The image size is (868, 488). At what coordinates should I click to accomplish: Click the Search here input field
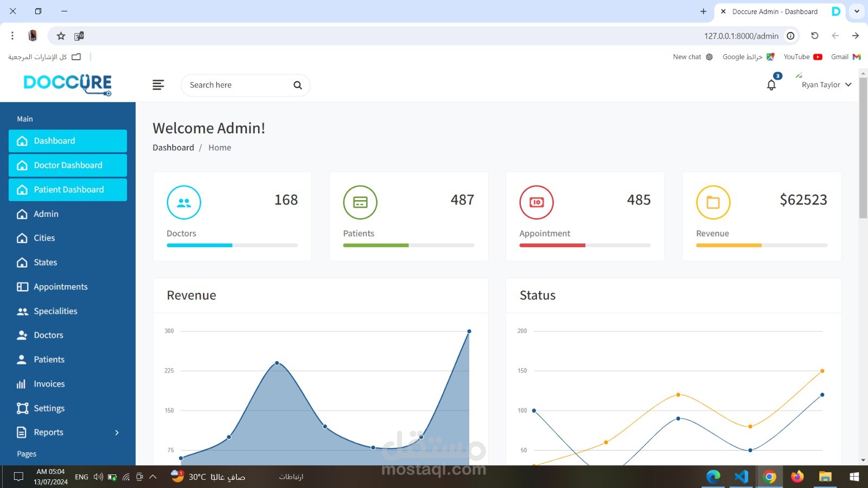click(239, 85)
